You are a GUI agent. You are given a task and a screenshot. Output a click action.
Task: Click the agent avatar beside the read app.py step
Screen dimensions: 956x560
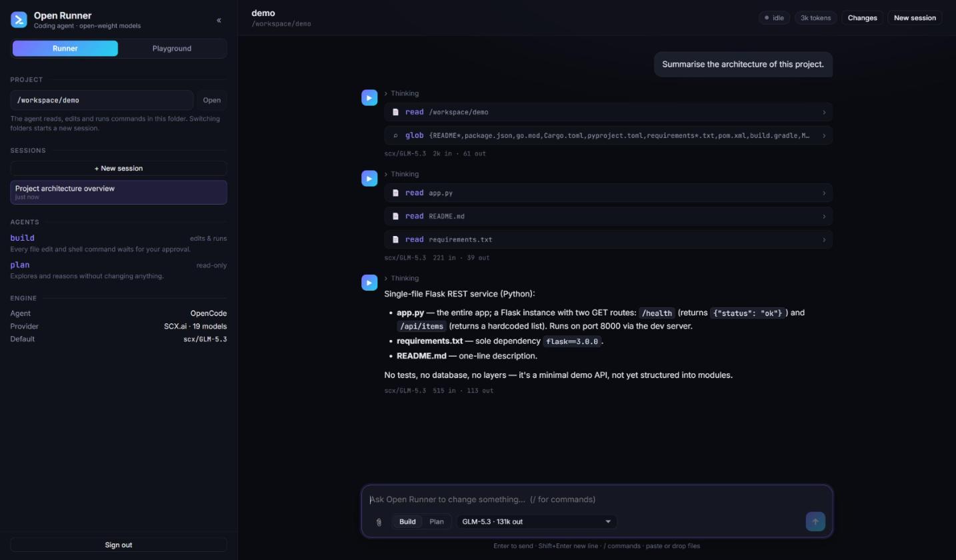click(369, 179)
